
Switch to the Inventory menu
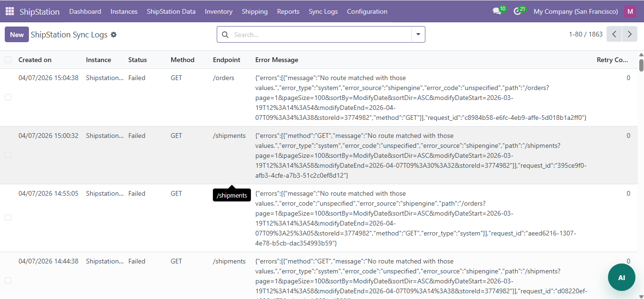coord(218,11)
